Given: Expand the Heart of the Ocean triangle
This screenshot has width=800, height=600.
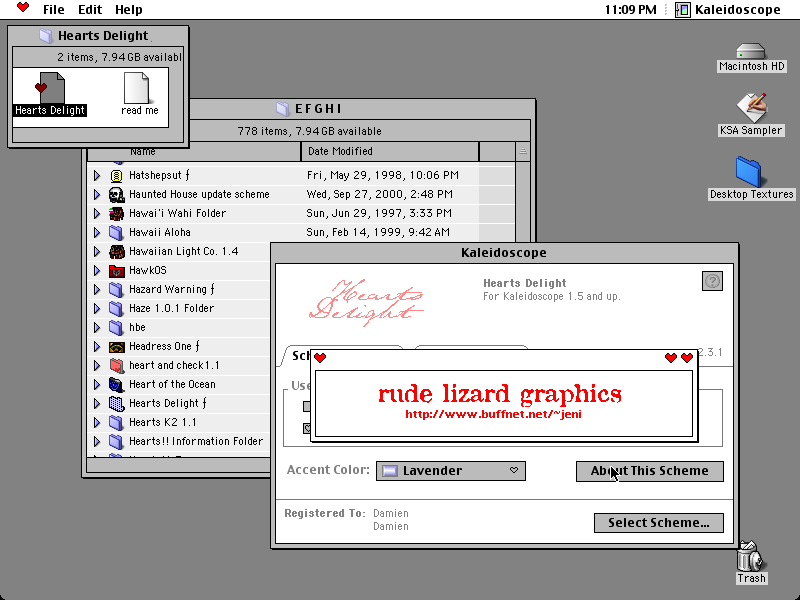Looking at the screenshot, I should click(97, 385).
